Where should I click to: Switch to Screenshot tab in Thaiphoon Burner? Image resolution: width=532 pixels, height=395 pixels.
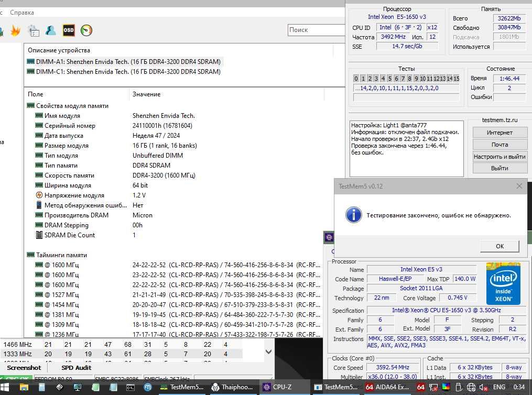(x=24, y=368)
